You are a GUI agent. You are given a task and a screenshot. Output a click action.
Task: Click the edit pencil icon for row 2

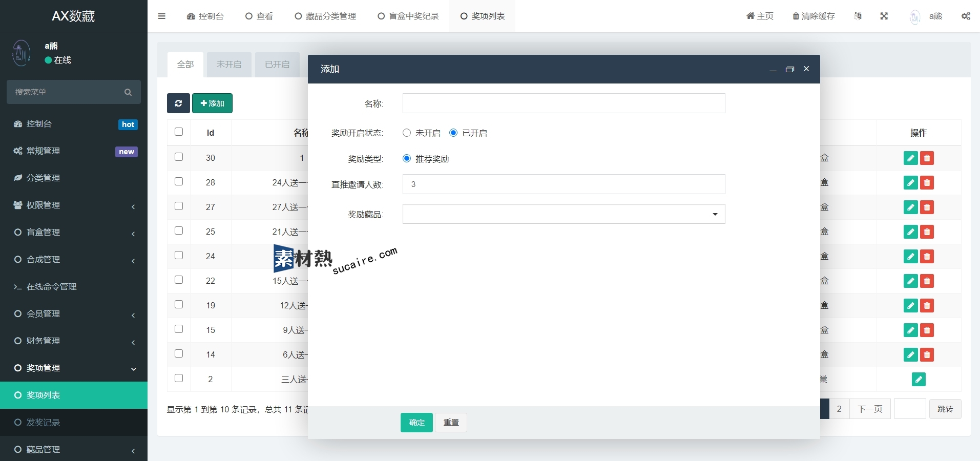pos(919,379)
